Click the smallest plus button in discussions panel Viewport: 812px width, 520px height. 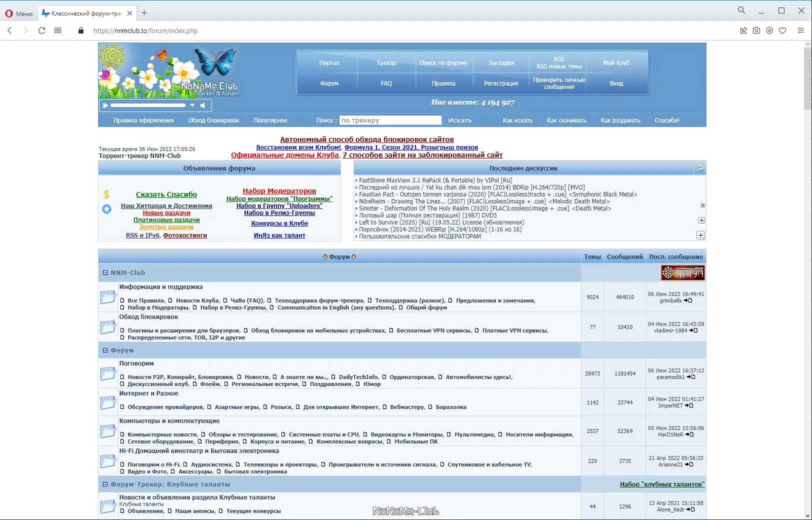[702, 205]
